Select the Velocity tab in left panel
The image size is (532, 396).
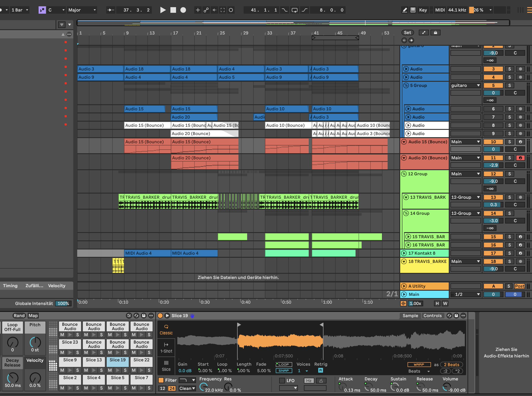(x=57, y=285)
